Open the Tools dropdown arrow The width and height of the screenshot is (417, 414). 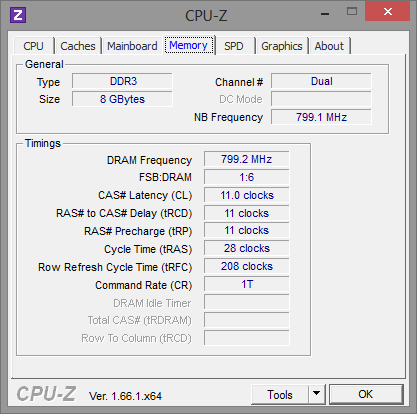point(317,394)
